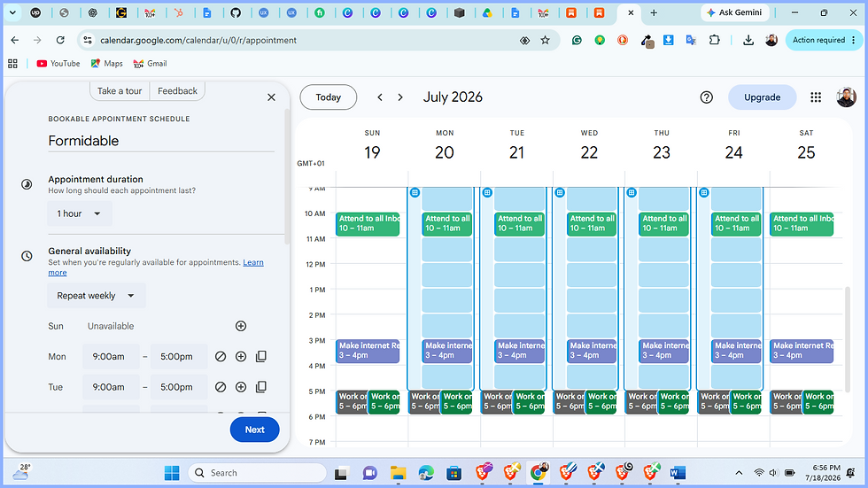
Task: Open the Chrome extensions puzzle menu
Action: 715,40
